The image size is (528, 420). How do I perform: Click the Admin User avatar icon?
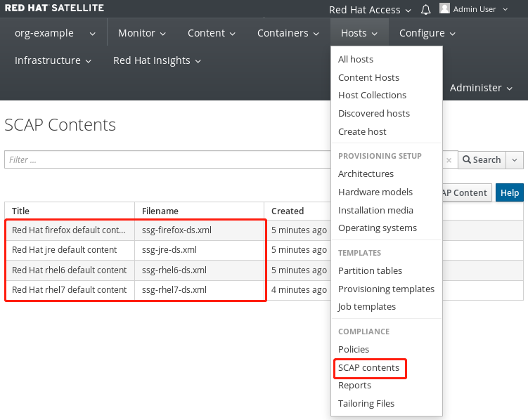pos(444,9)
